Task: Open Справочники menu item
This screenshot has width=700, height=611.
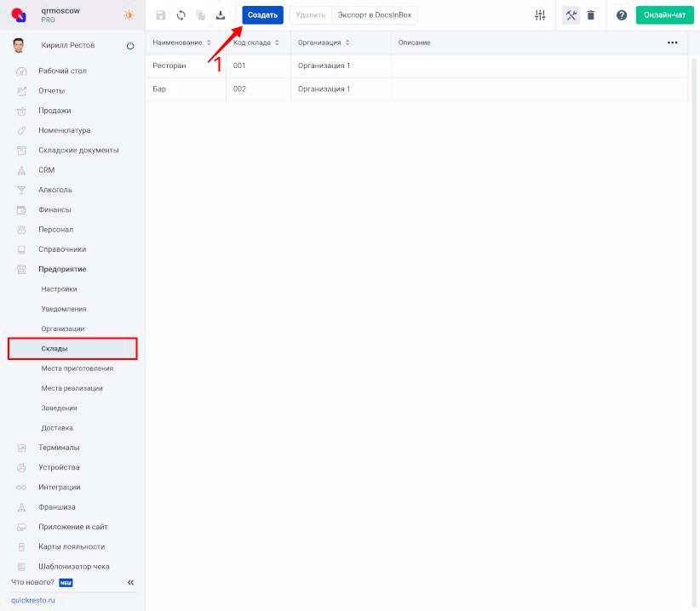Action: tap(62, 249)
